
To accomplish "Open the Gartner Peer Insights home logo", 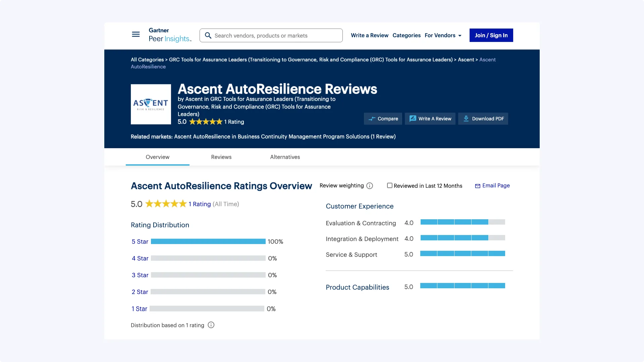I will [170, 35].
